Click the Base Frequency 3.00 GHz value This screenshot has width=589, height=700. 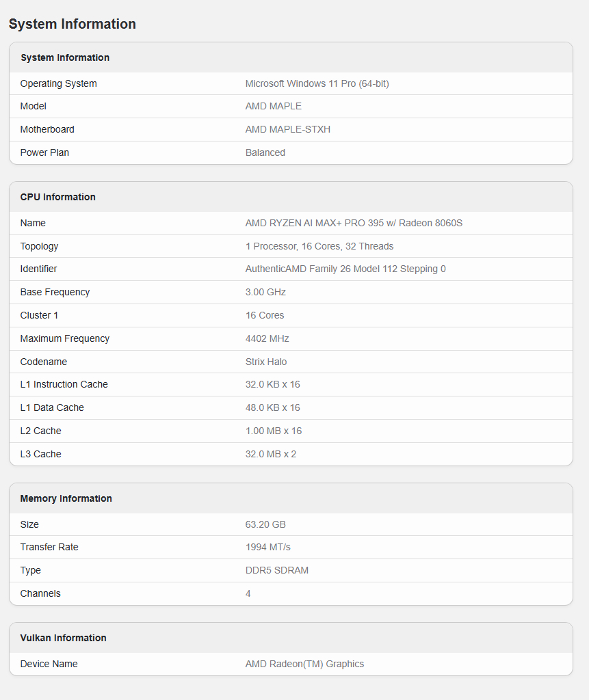[265, 292]
